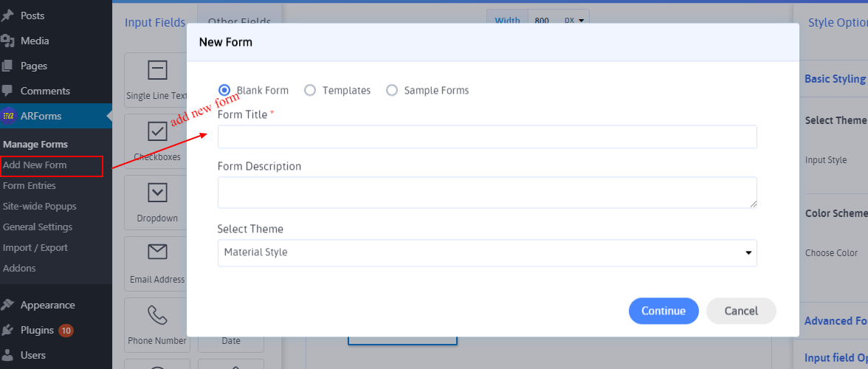The height and width of the screenshot is (369, 868).
Task: Focus the Form Description text area
Action: [487, 192]
